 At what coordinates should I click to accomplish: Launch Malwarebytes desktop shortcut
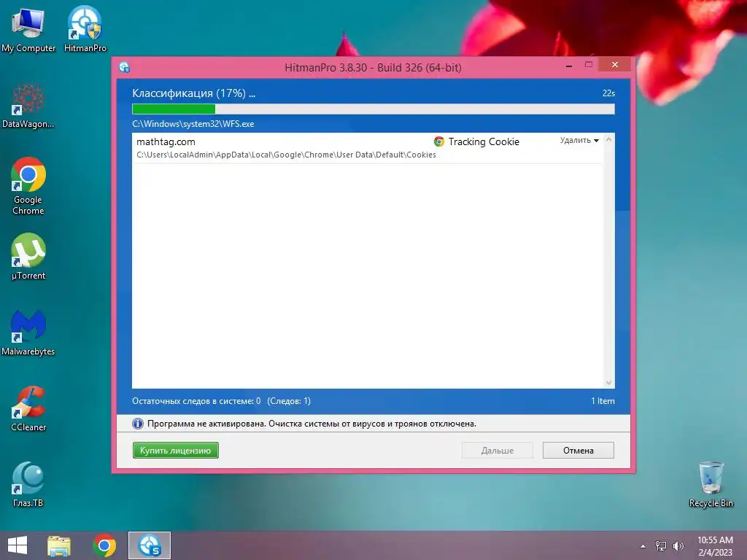28,332
